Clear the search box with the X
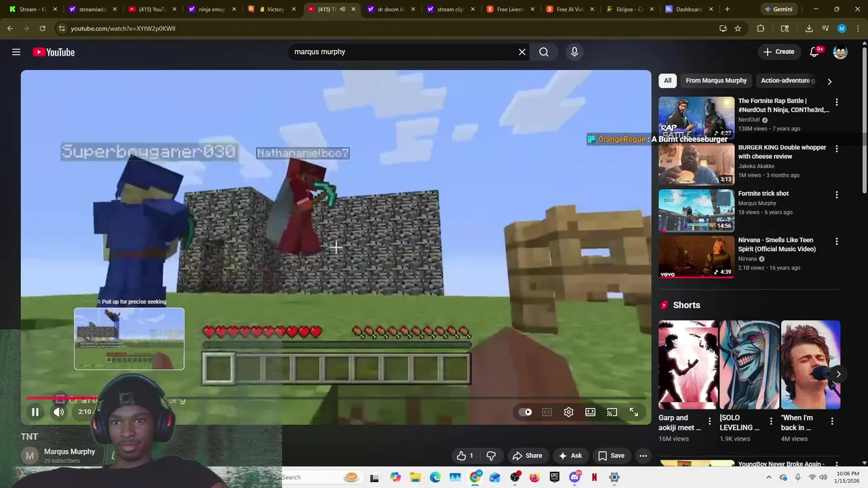Viewport: 868px width, 488px height. point(522,52)
